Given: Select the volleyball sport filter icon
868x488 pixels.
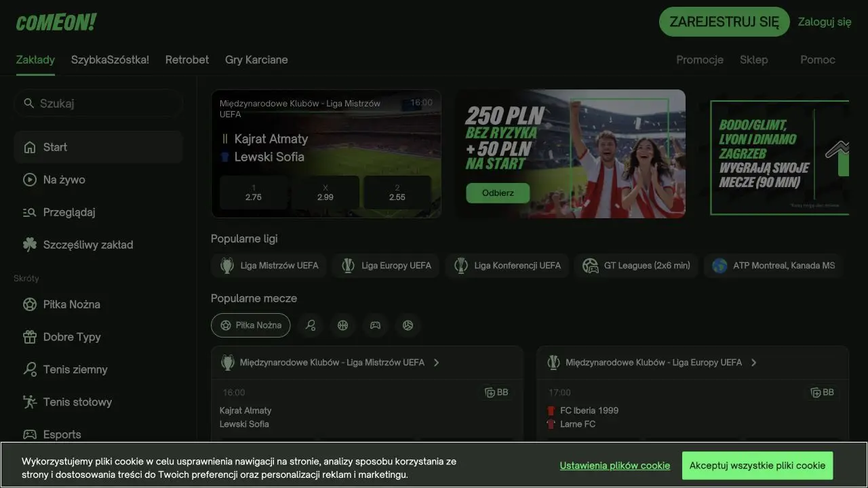Looking at the screenshot, I should click(x=408, y=325).
